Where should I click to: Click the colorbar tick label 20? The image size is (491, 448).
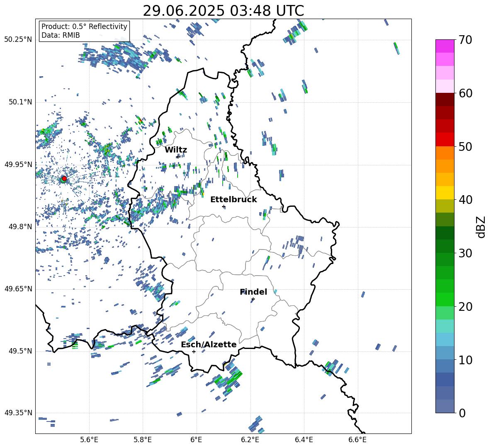pos(465,306)
